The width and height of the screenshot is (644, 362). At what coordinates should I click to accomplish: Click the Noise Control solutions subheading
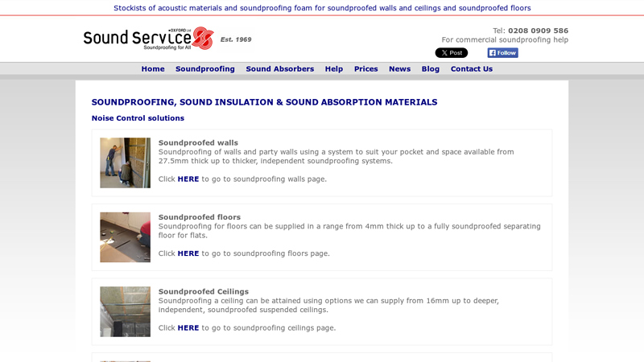(138, 118)
